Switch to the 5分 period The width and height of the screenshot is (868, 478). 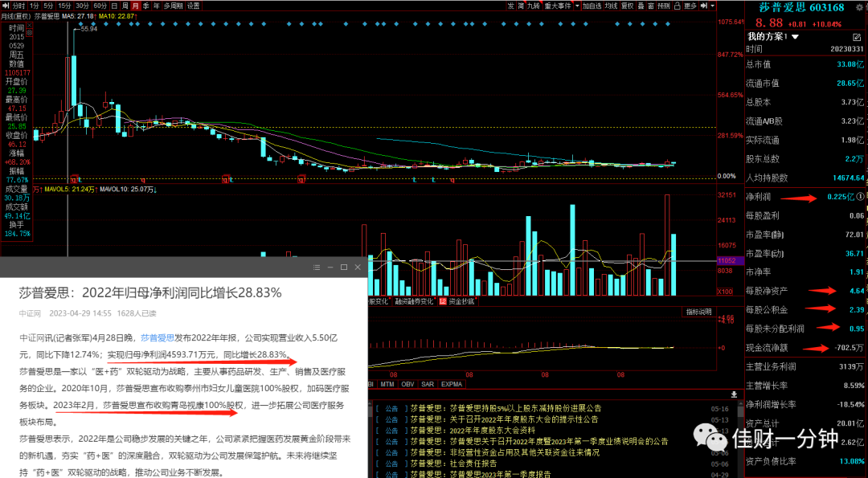point(49,6)
